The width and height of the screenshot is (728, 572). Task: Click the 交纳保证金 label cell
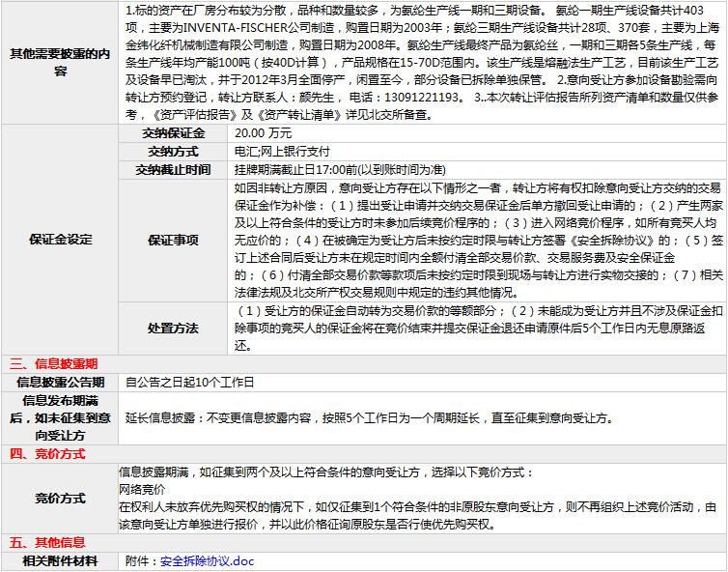173,132
